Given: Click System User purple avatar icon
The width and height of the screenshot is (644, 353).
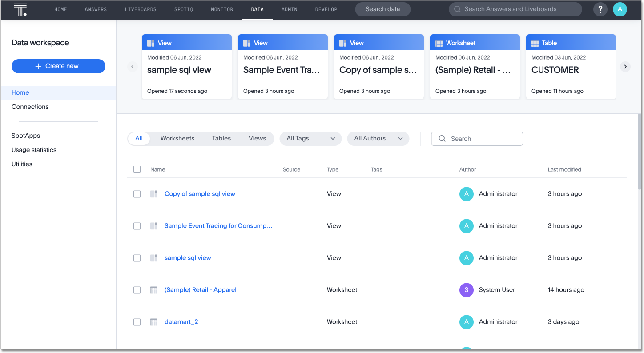Looking at the screenshot, I should [466, 290].
